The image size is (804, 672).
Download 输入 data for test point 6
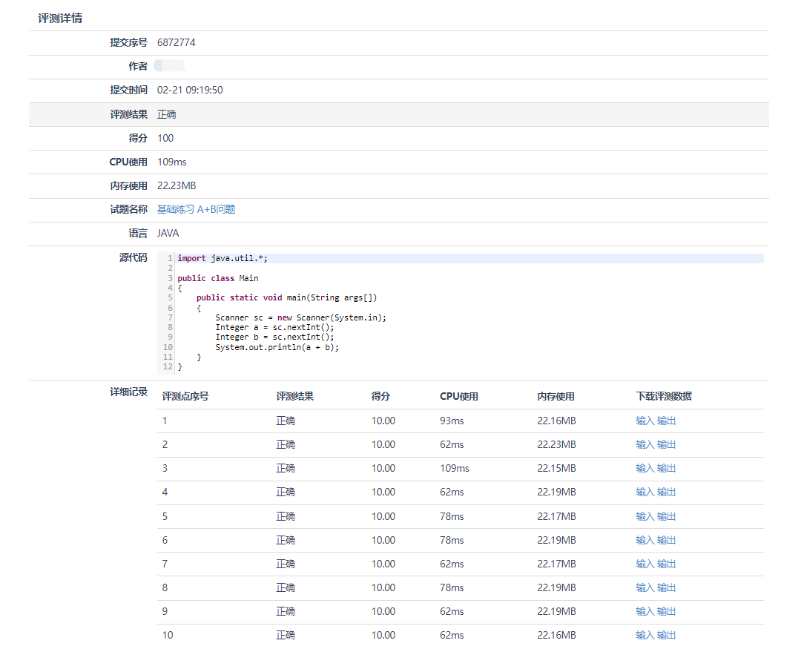coord(645,540)
